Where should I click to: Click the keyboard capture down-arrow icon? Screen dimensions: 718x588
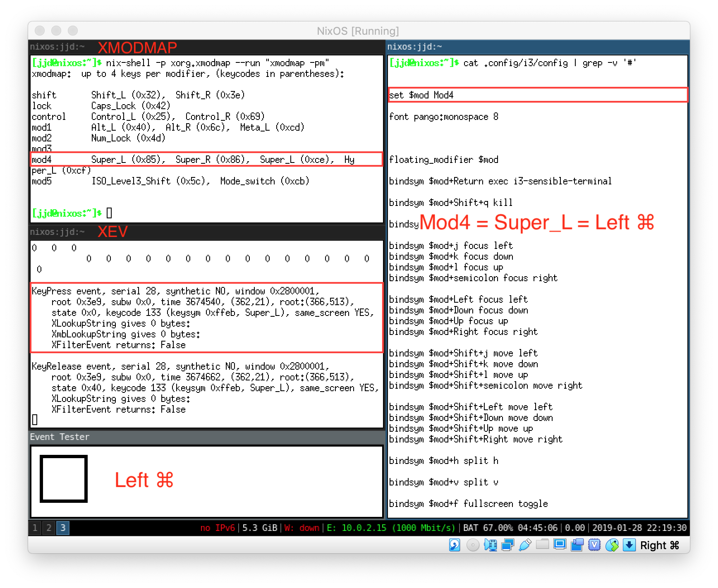click(x=629, y=545)
